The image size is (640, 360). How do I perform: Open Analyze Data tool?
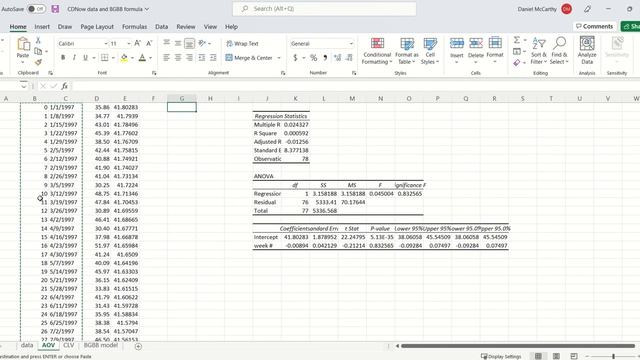coord(587,50)
